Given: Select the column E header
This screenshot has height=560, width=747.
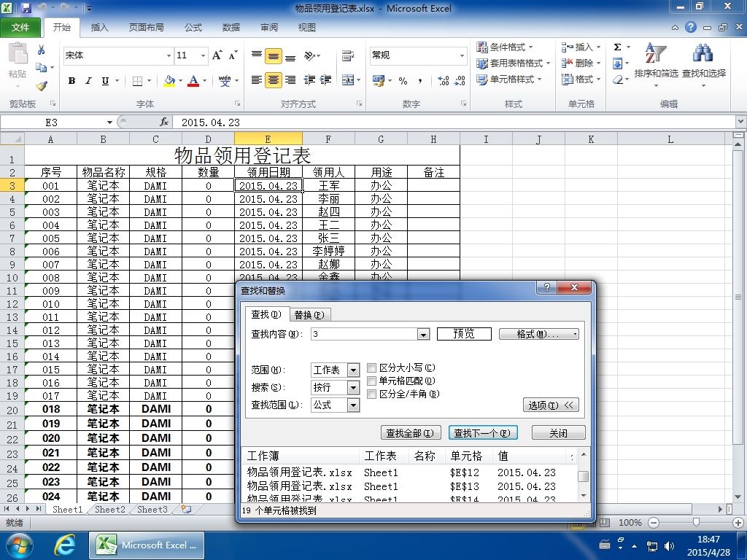Looking at the screenshot, I should (268, 139).
